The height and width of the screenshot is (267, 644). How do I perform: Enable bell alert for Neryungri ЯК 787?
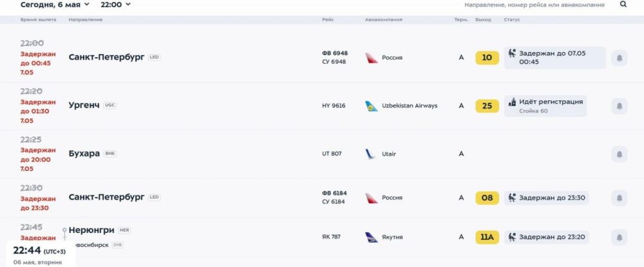point(619,237)
